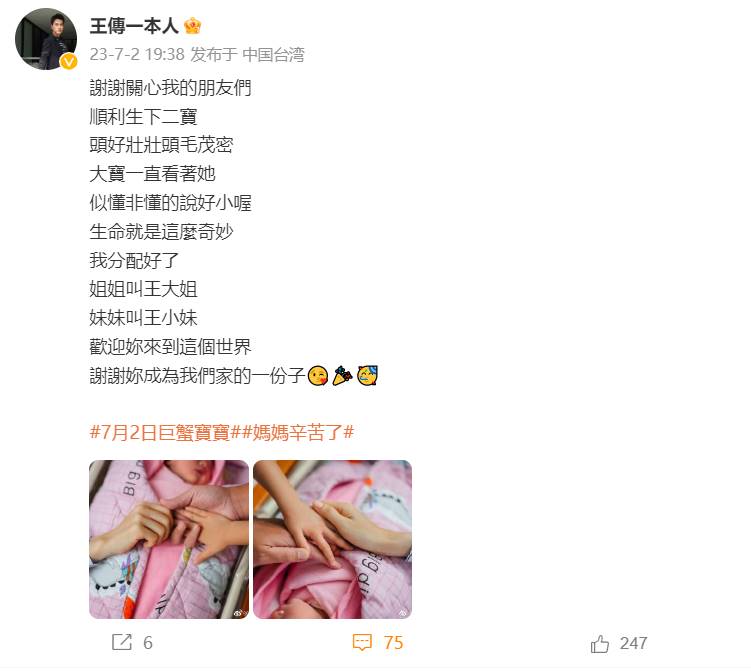Screen dimensions: 751x671
Task: Open comments via the speech bubble icon
Action: pyautogui.click(x=362, y=642)
